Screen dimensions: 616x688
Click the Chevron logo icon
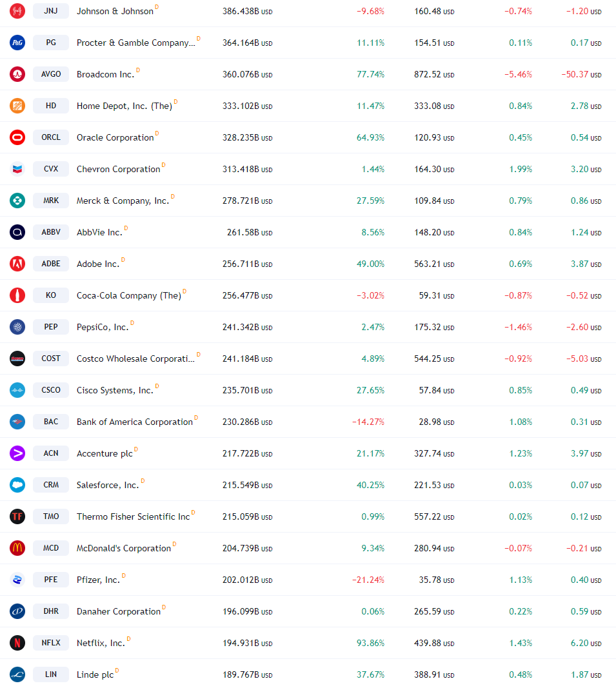pos(17,169)
